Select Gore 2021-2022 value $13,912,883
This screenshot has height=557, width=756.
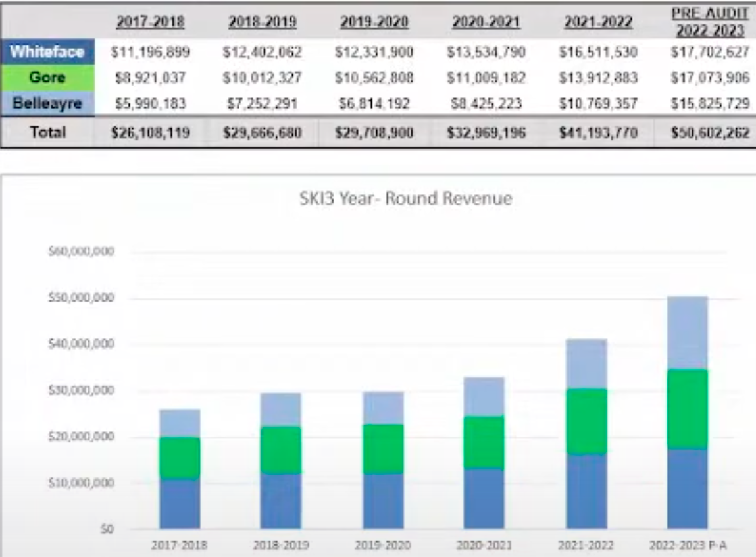point(598,78)
